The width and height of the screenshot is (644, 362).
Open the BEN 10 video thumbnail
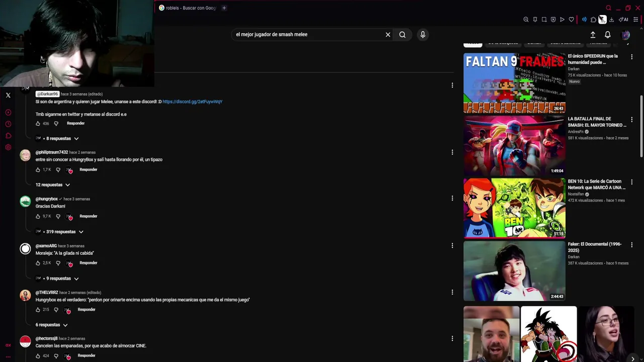[514, 208]
